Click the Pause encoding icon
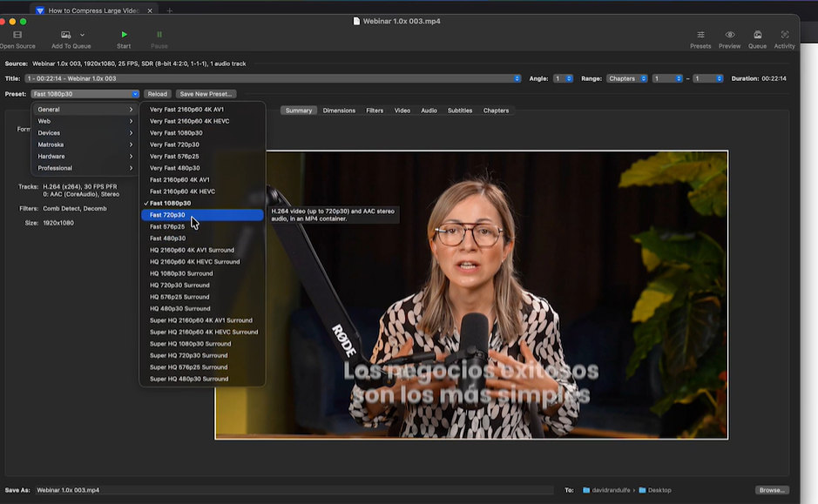Viewport: 818px width, 504px height. (159, 35)
